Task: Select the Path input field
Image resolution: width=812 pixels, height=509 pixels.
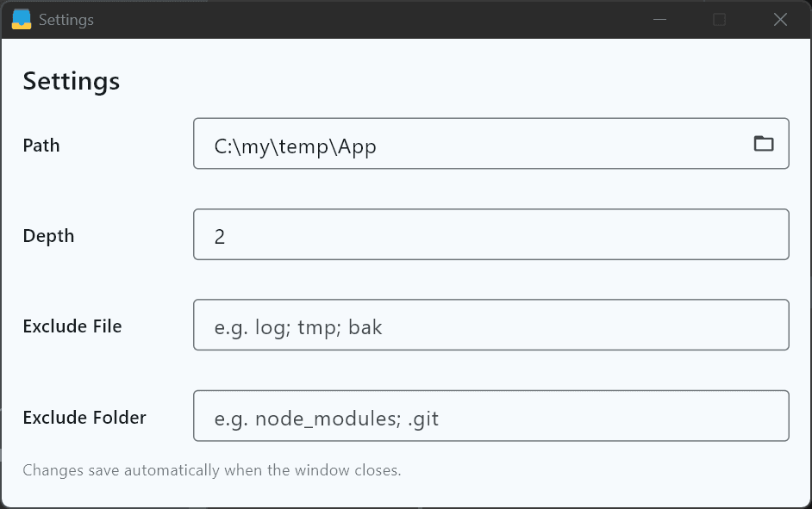Action: [491, 144]
